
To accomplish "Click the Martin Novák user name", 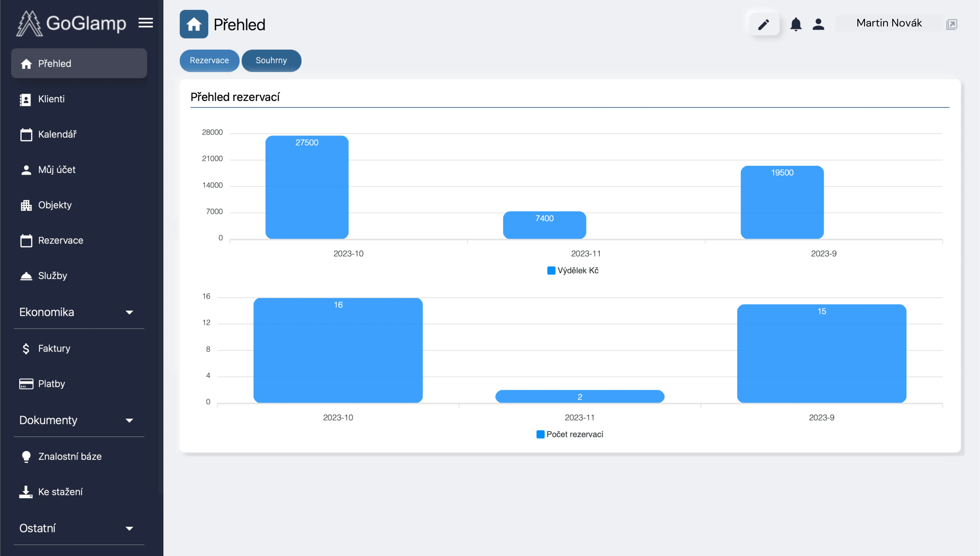I will click(x=889, y=23).
